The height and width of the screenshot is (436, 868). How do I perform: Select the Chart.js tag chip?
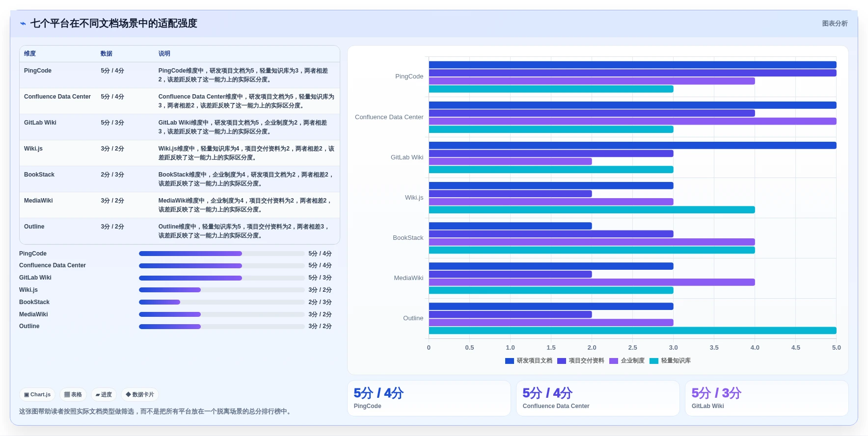coord(37,394)
